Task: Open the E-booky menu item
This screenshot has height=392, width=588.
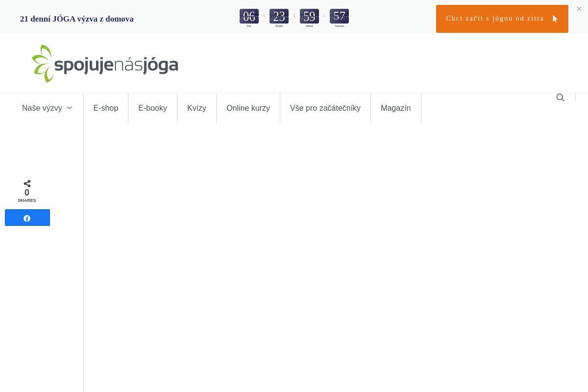Action: pyautogui.click(x=153, y=108)
